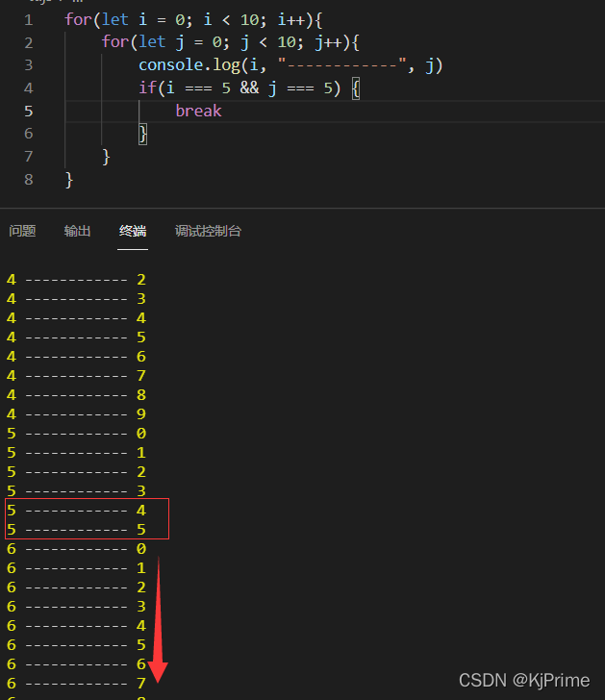605x700 pixels.
Task: Select the 终端 tab
Action: [133, 231]
